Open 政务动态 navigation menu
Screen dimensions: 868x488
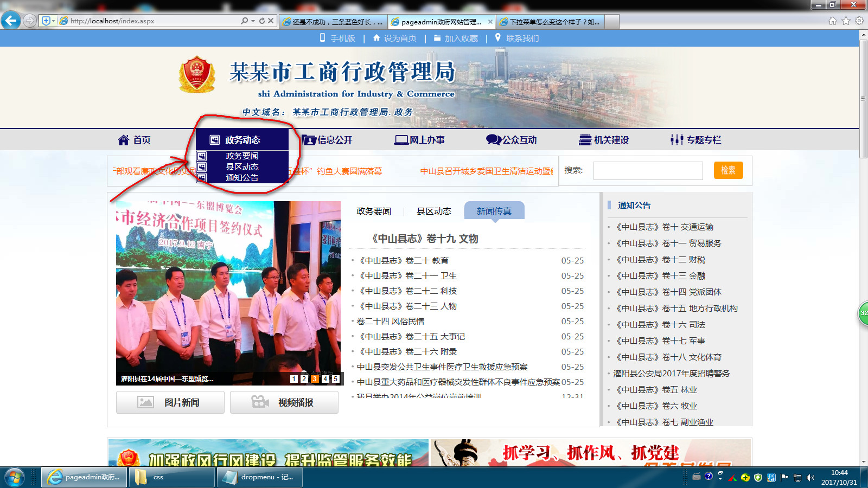click(242, 140)
